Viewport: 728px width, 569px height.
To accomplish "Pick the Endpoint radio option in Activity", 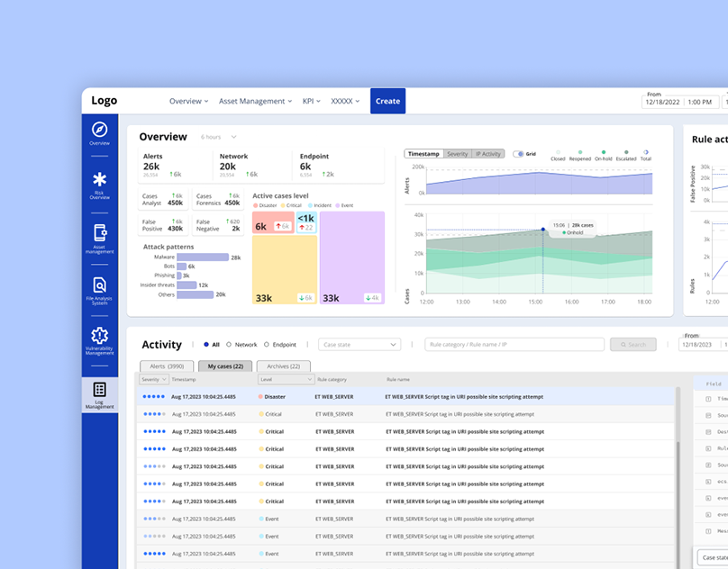I will pos(267,344).
